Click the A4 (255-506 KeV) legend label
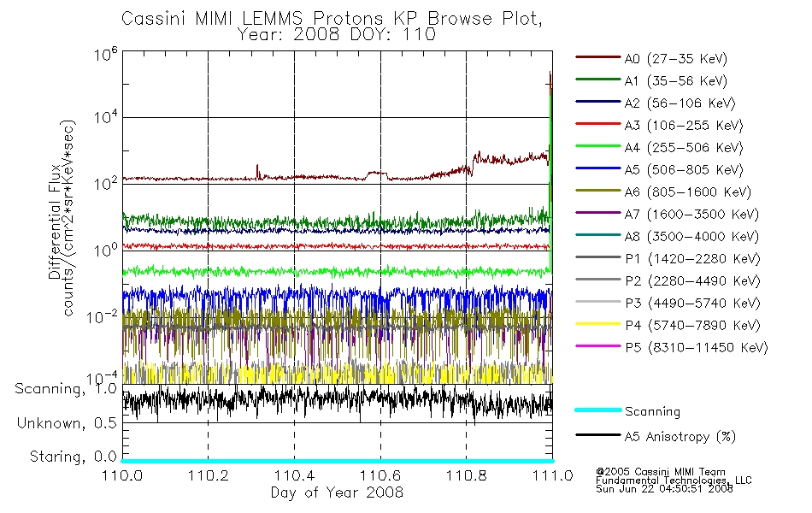 tap(684, 148)
